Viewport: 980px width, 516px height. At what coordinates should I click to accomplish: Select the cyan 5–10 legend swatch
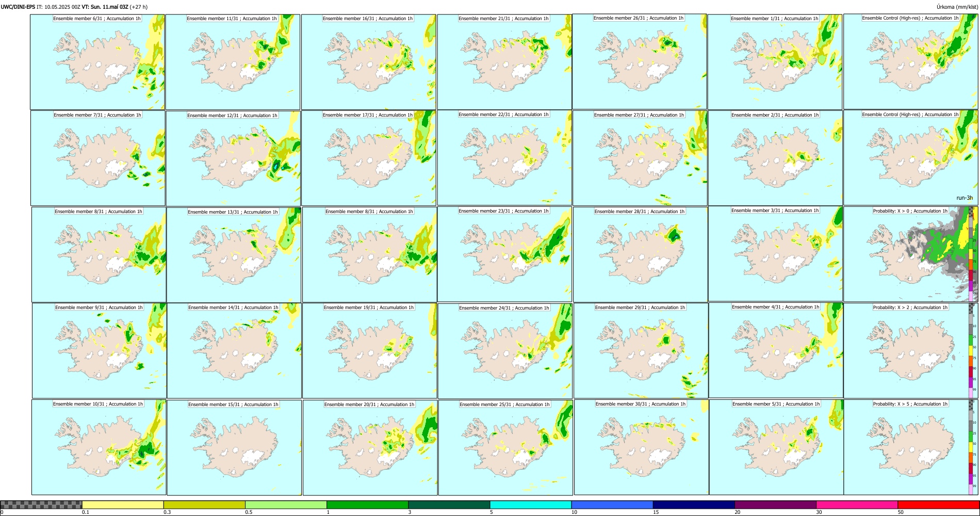tap(531, 505)
